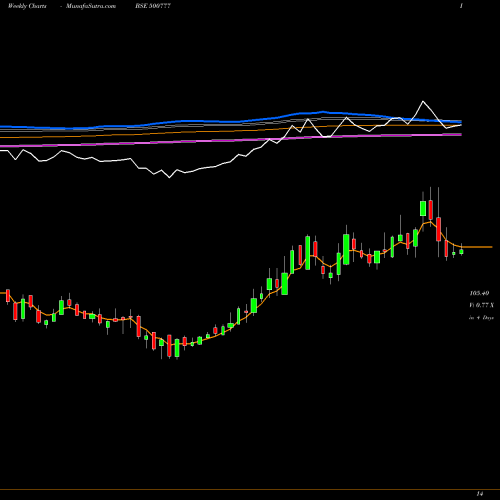Click the "4 Days" text
The width and height of the screenshot is (500, 500).
click(x=485, y=318)
